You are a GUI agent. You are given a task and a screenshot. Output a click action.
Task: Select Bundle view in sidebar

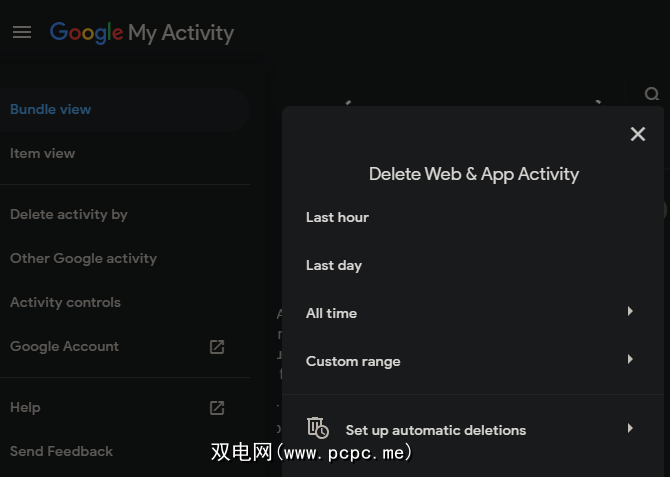[x=51, y=110]
